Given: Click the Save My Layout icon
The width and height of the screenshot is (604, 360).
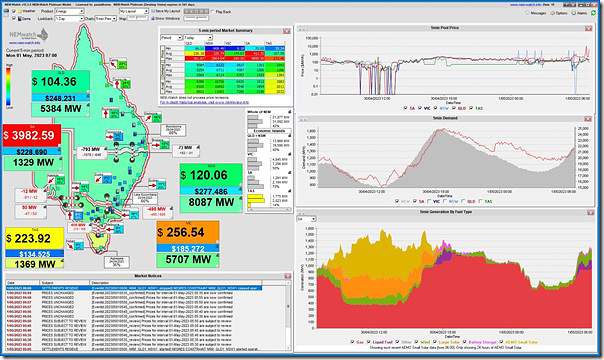Looking at the screenshot, I should point(153,12).
